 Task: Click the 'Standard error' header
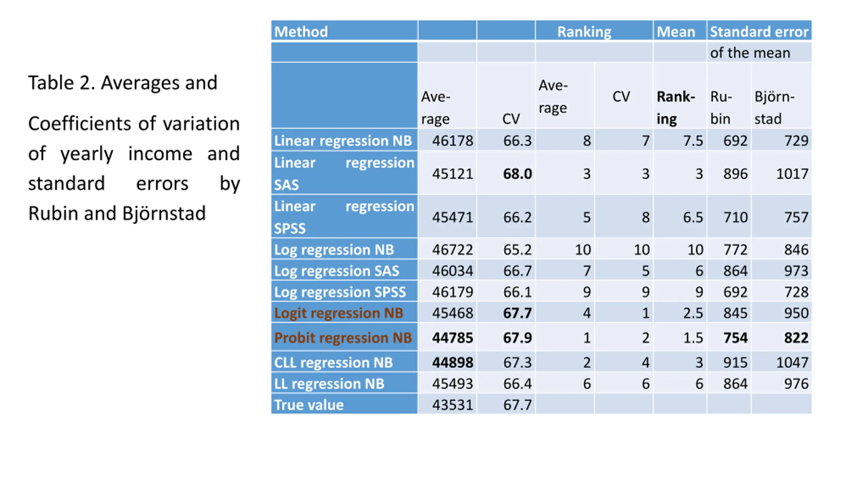point(759,31)
